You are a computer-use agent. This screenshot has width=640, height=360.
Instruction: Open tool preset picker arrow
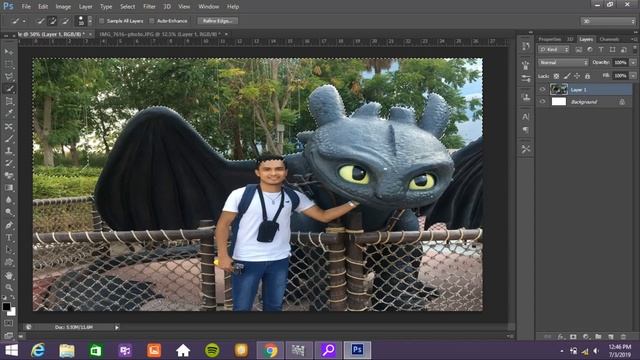coord(24,21)
